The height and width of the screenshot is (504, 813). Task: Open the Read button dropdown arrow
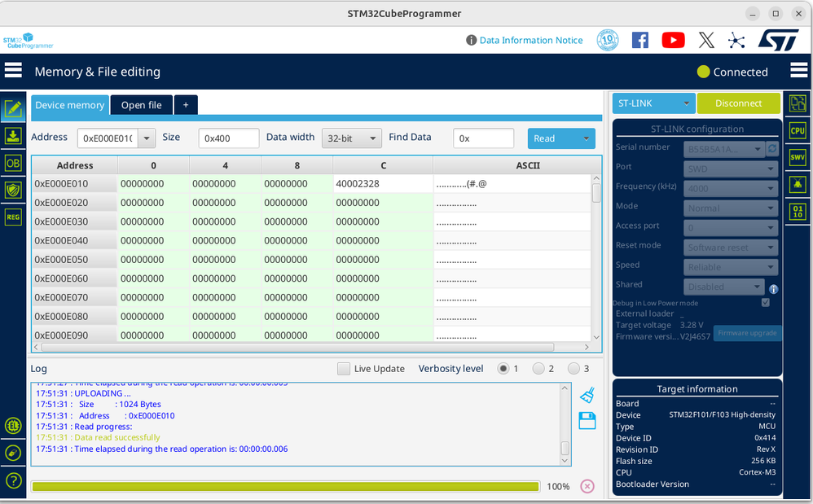[585, 138]
